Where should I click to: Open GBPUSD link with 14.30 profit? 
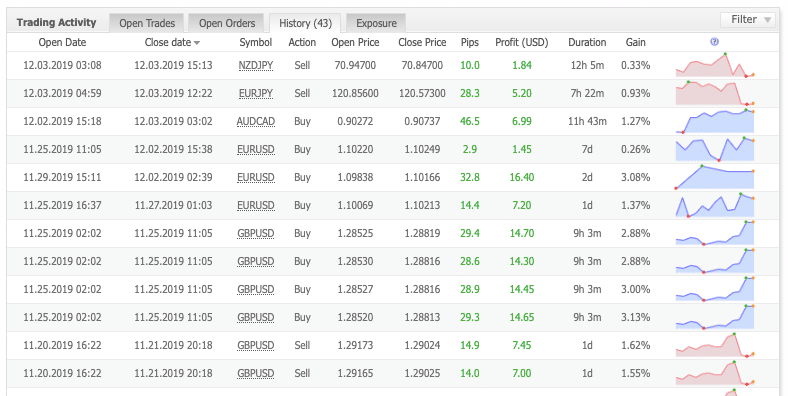(x=256, y=261)
